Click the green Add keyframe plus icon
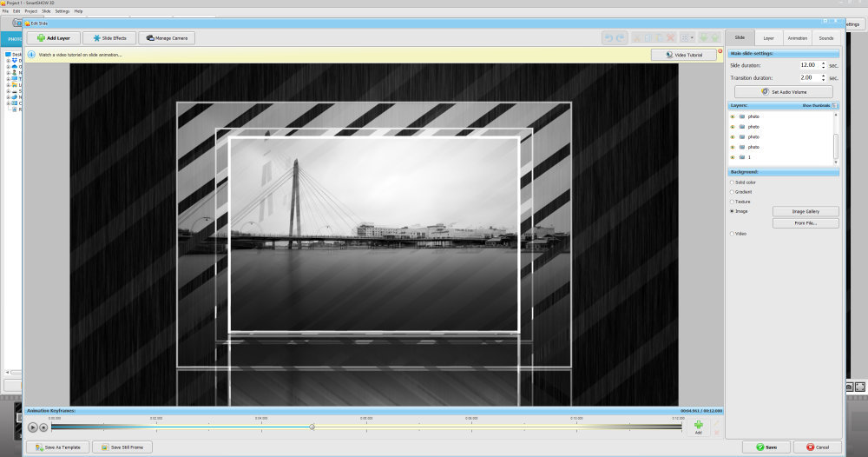 (698, 424)
